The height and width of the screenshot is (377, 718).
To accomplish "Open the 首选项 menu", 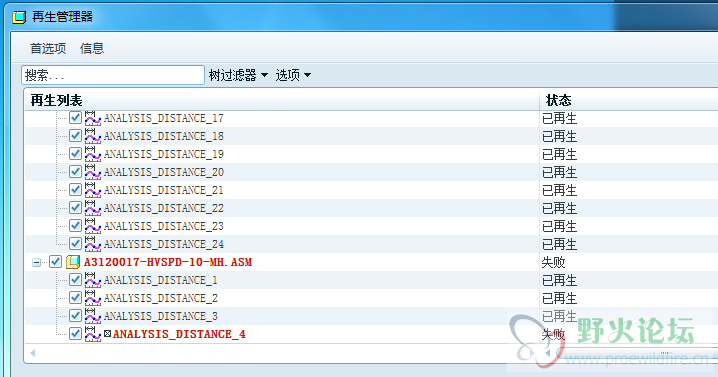I will click(48, 49).
